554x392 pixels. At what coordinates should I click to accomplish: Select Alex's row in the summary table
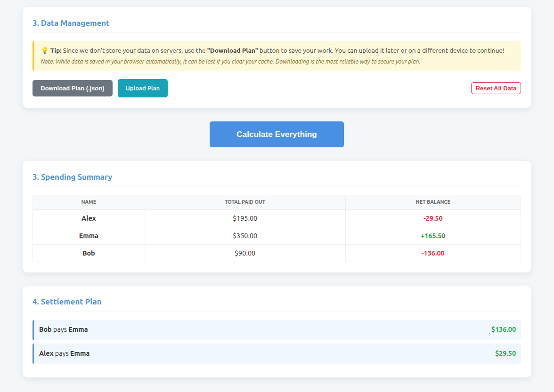89,218
